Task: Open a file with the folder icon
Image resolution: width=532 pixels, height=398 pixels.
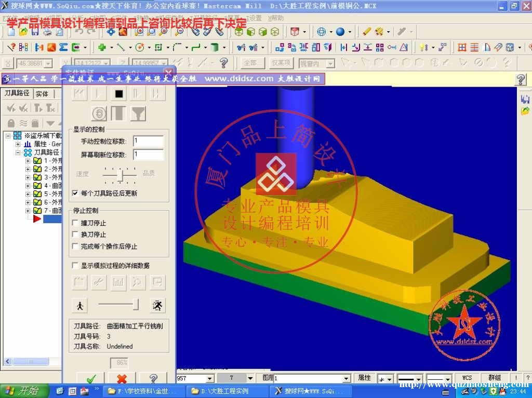Action: click(23, 32)
